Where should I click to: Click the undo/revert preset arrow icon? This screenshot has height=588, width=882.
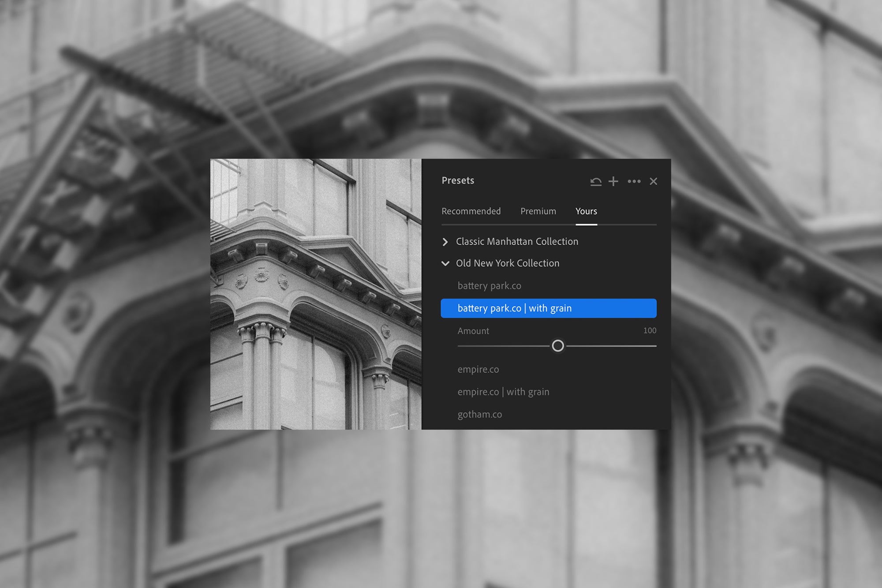pos(596,181)
